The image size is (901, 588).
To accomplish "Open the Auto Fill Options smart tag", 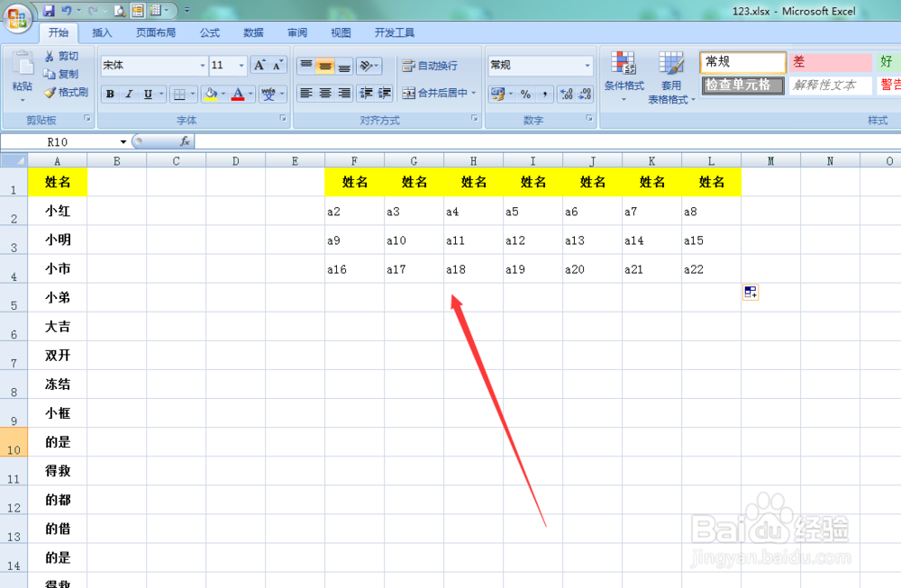I will [x=751, y=293].
